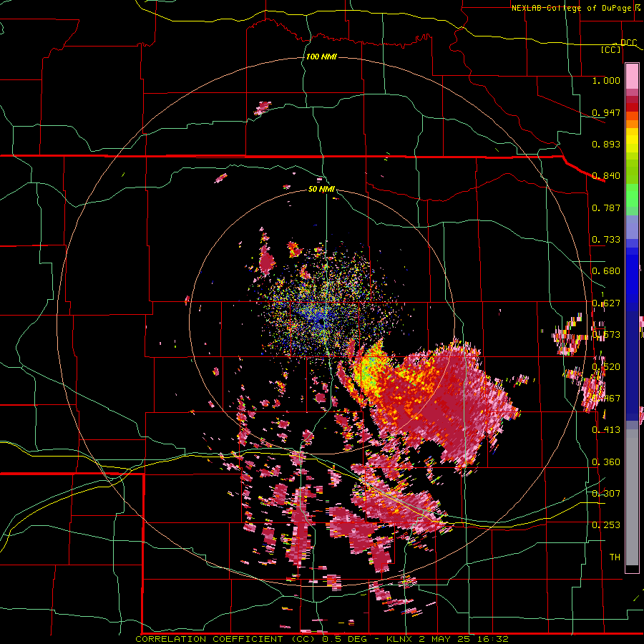The height and width of the screenshot is (644, 644).
Task: Select the light pink top of color bar
Action: pos(632,76)
